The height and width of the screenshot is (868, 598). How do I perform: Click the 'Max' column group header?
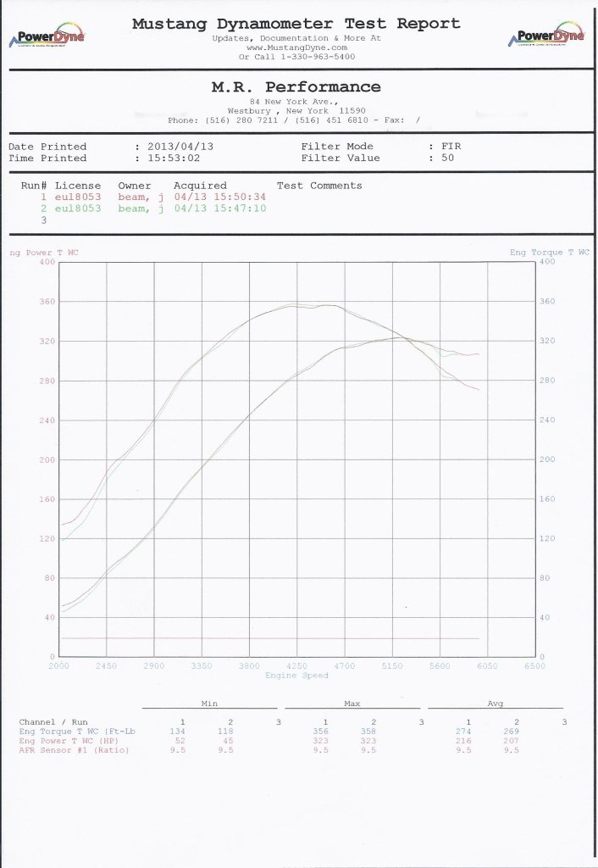coord(352,704)
